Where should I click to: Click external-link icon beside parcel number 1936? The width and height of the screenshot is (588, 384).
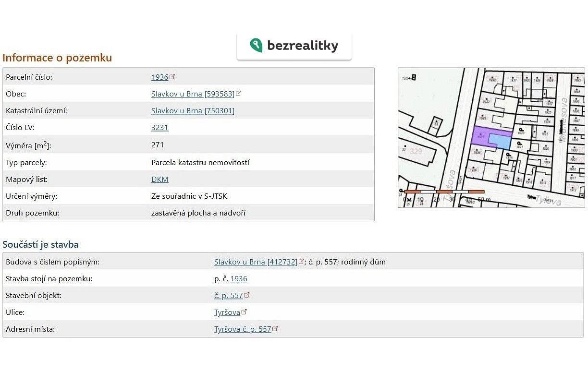pos(172,77)
